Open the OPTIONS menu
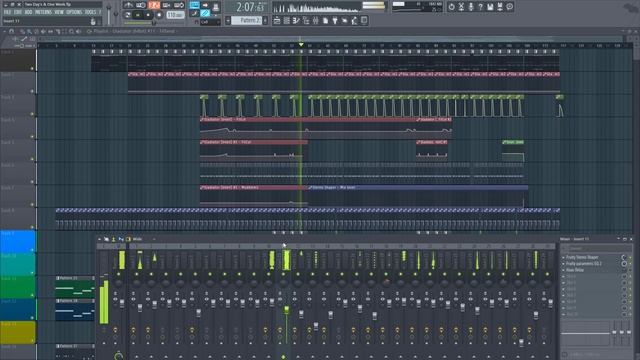This screenshot has width=640, height=360. click(74, 12)
